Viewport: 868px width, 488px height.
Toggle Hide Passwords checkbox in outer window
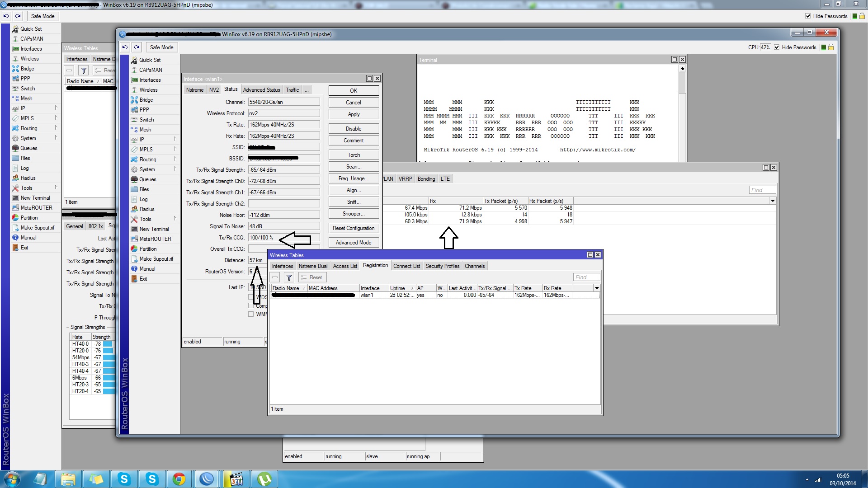point(808,16)
